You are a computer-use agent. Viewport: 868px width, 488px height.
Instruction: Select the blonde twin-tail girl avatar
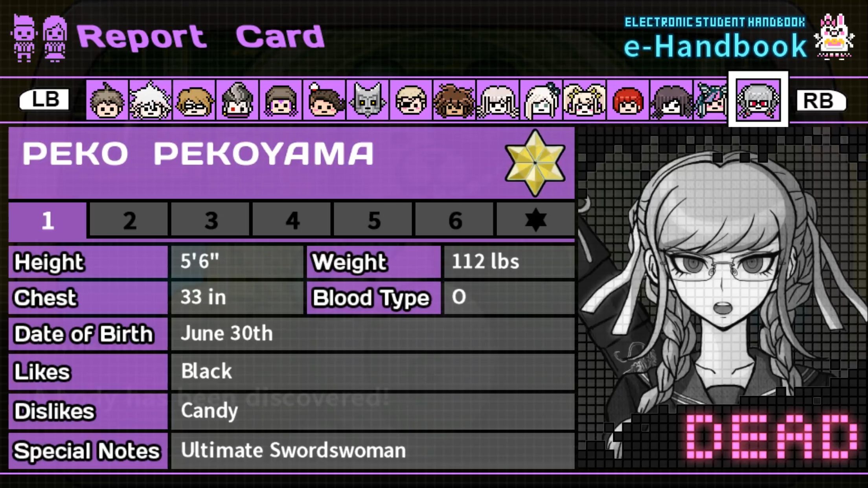coord(585,100)
